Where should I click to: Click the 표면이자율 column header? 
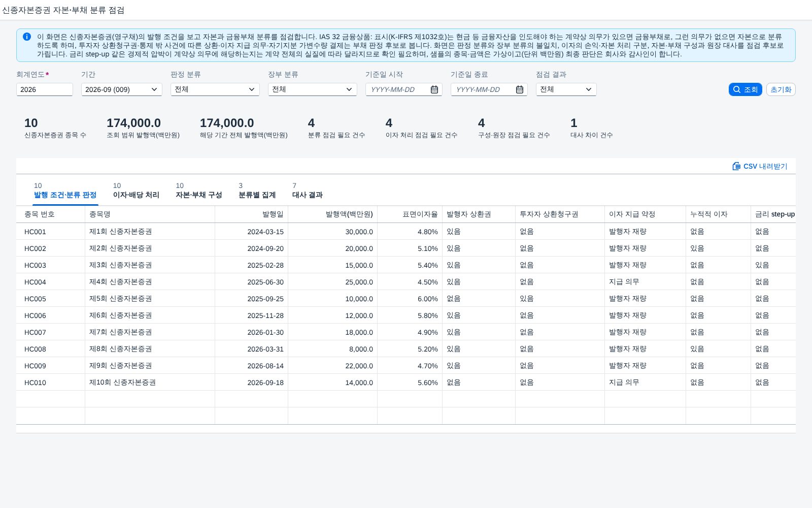pos(410,214)
